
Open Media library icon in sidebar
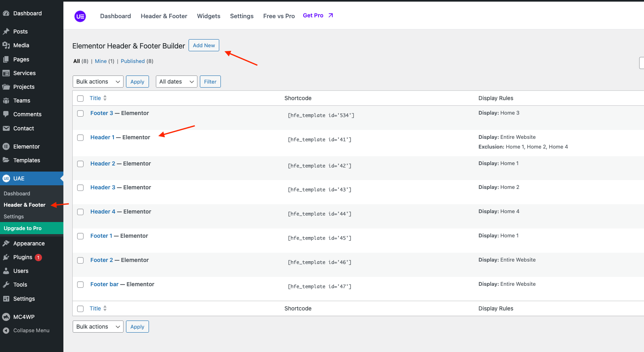(6, 45)
